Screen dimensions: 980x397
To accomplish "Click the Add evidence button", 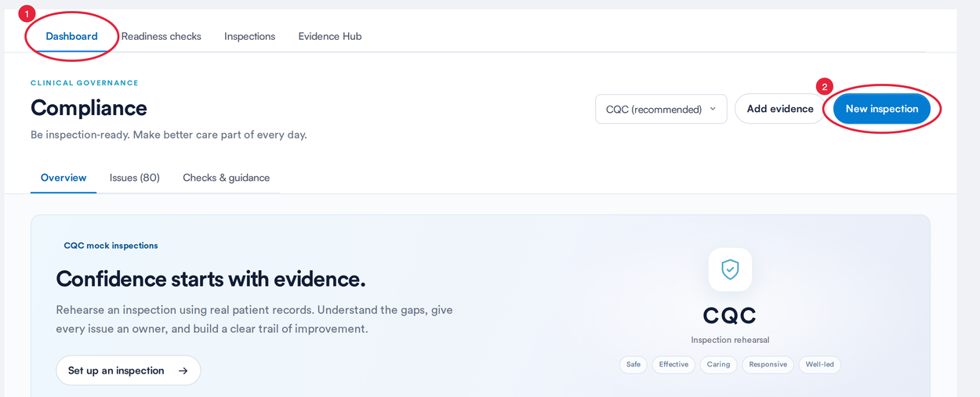I will pos(780,109).
